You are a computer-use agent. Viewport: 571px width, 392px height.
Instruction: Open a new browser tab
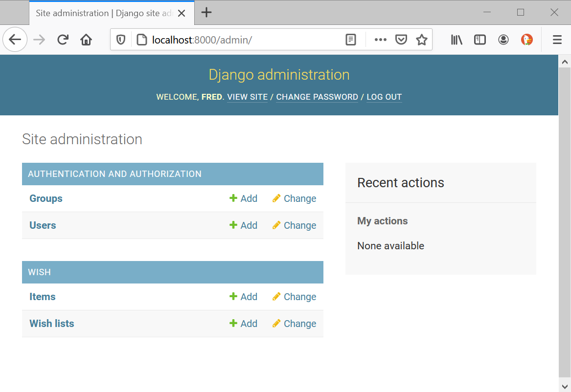click(206, 13)
